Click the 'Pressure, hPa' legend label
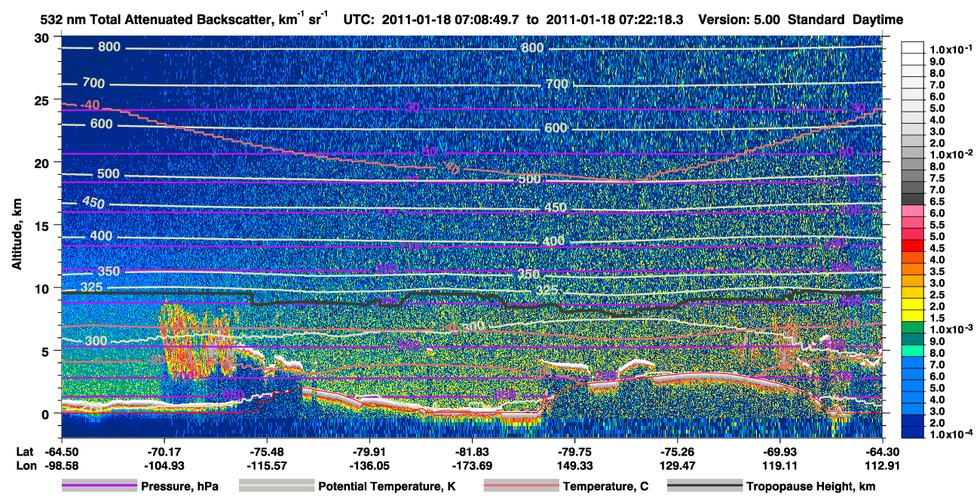This screenshot has width=980, height=503. coord(179,487)
